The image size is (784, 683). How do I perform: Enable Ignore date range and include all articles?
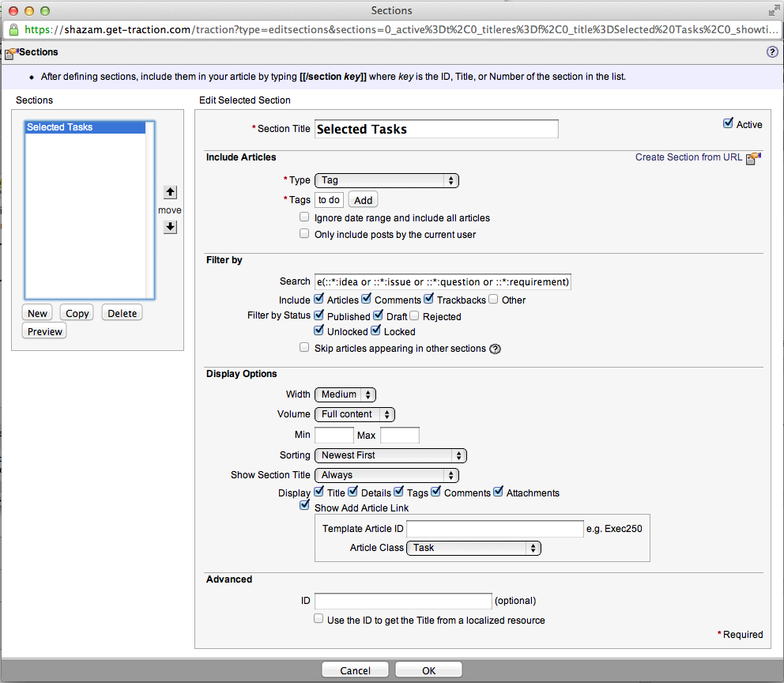[x=304, y=217]
